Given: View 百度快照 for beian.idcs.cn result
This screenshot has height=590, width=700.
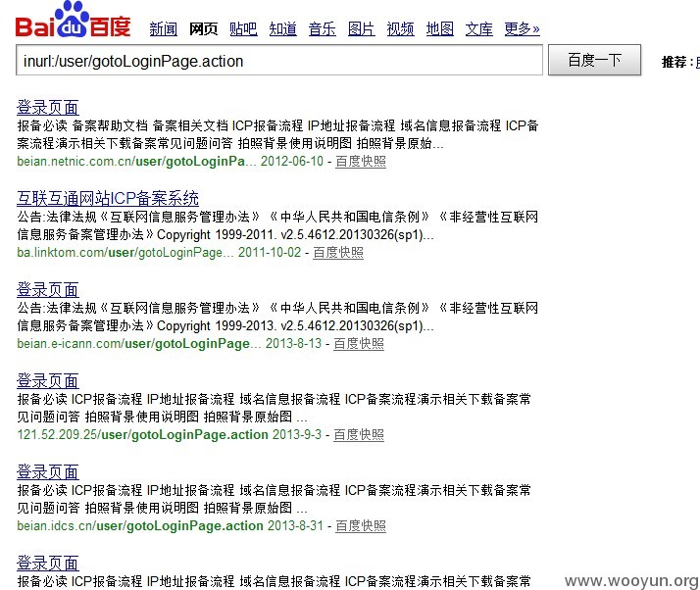Looking at the screenshot, I should pyautogui.click(x=361, y=525).
